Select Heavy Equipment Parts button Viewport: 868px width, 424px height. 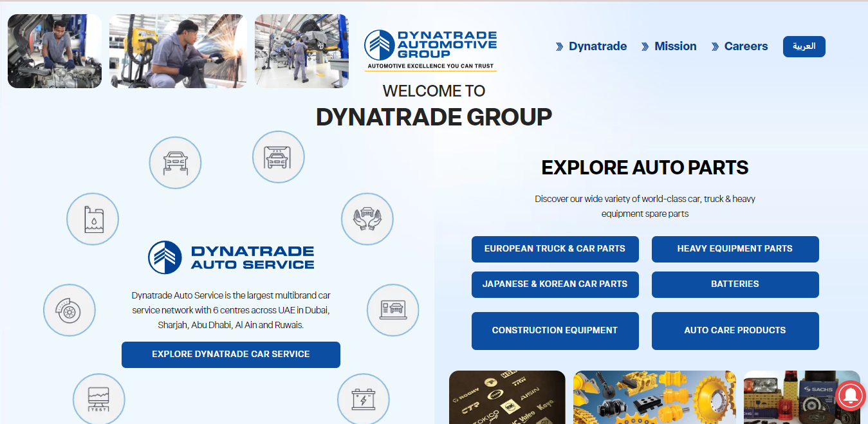[735, 249]
